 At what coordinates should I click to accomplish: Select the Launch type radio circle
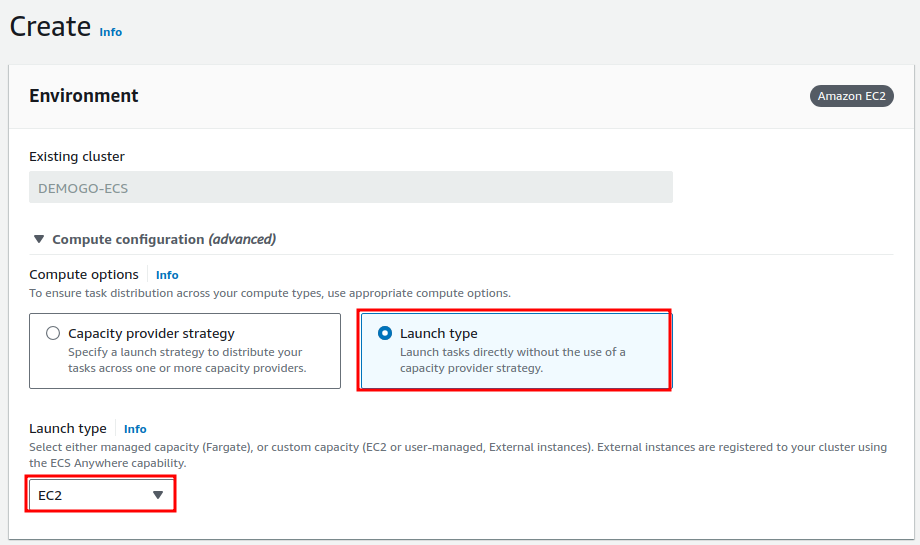coord(385,333)
